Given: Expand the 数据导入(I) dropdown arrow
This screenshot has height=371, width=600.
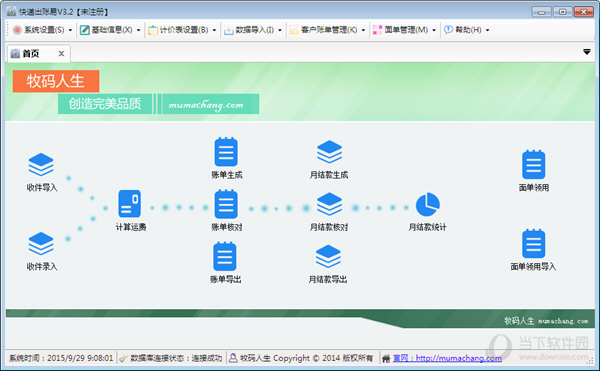Looking at the screenshot, I should point(280,30).
